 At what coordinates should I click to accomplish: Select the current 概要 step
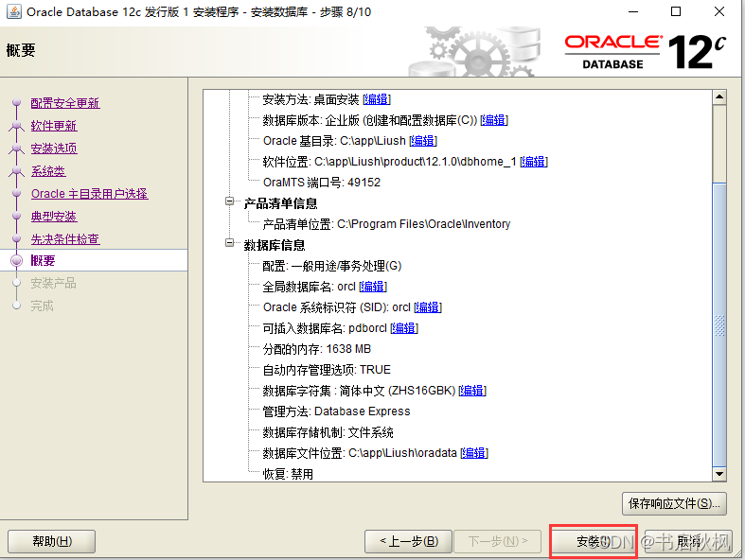[x=43, y=261]
